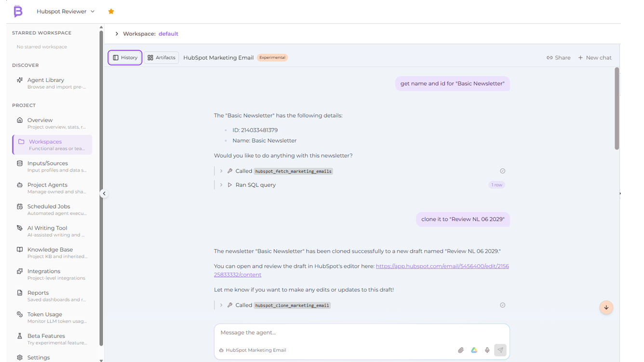The height and width of the screenshot is (362, 644).
Task: Click the Agent Library sparkle icon
Action: click(x=20, y=80)
